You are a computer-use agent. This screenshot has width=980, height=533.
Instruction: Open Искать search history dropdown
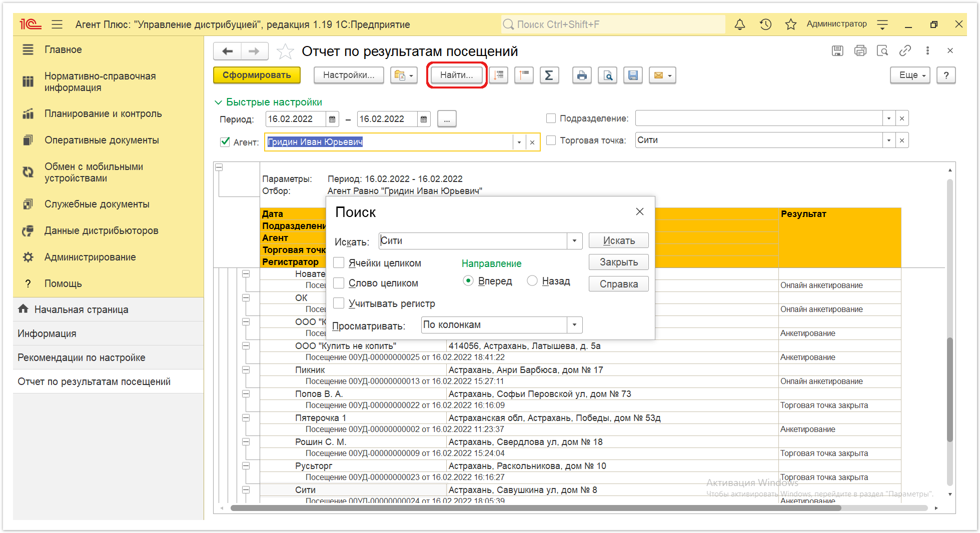574,241
